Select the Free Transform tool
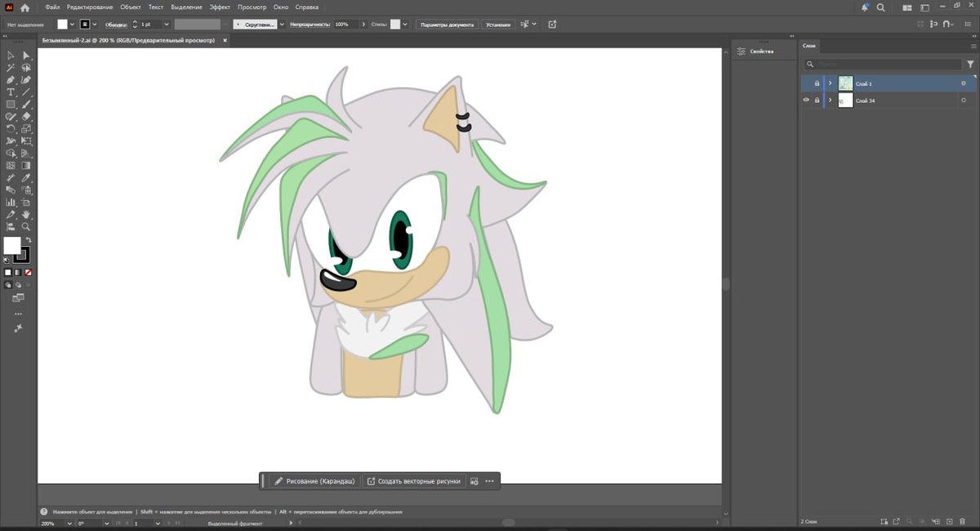The image size is (980, 531). (x=26, y=141)
